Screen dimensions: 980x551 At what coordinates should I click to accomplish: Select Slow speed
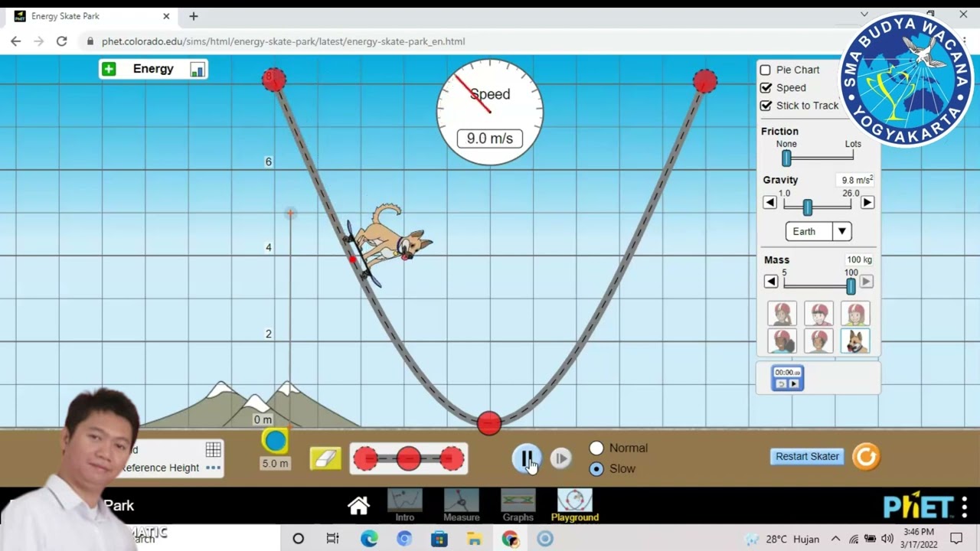click(x=596, y=468)
